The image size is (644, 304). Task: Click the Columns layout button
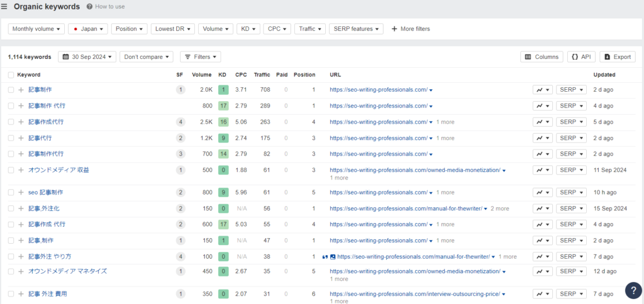[x=541, y=57]
